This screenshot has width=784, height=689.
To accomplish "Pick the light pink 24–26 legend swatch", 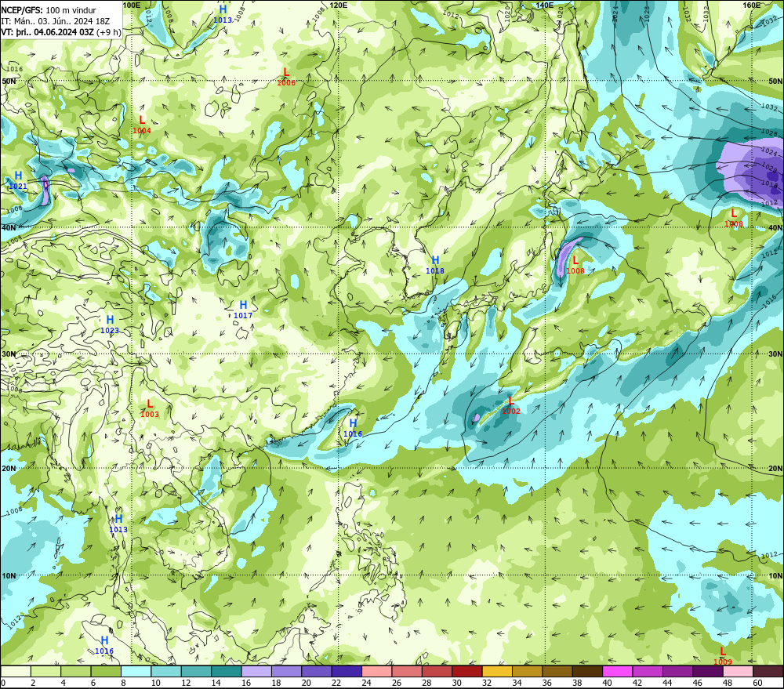I will tap(377, 672).
